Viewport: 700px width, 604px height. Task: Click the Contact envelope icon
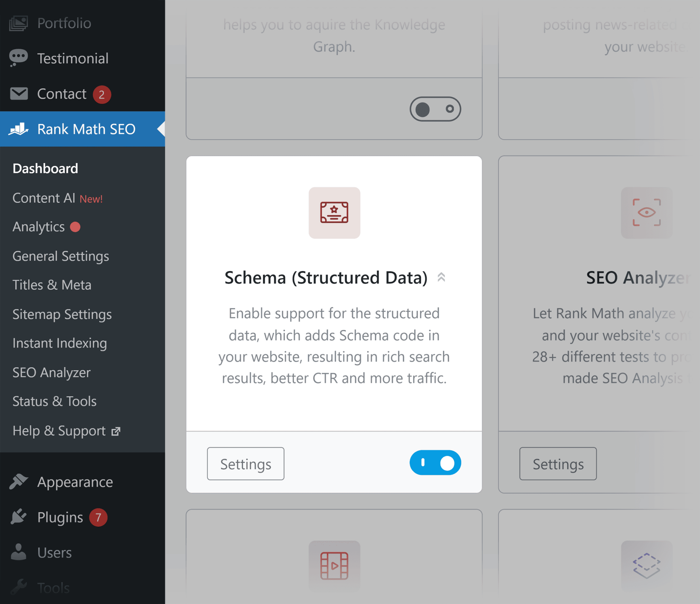18,93
